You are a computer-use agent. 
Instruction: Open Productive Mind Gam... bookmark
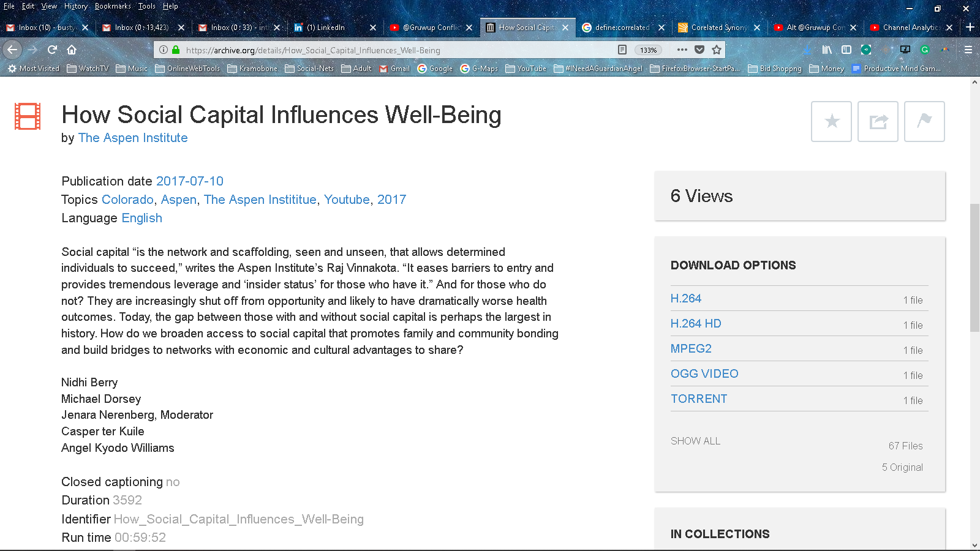coord(896,69)
